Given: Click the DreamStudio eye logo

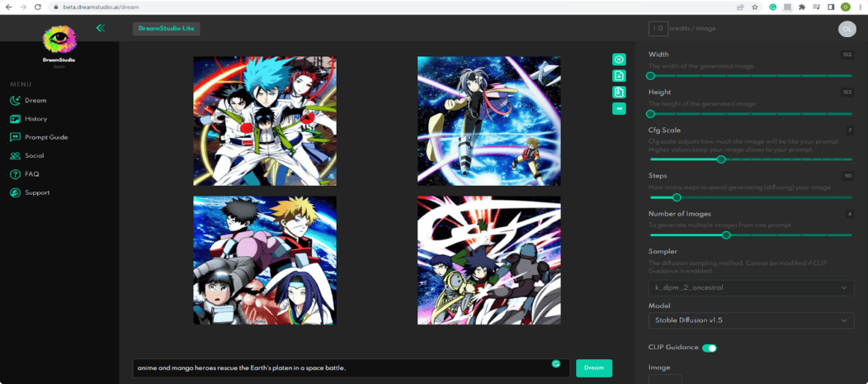Looking at the screenshot, I should 59,40.
